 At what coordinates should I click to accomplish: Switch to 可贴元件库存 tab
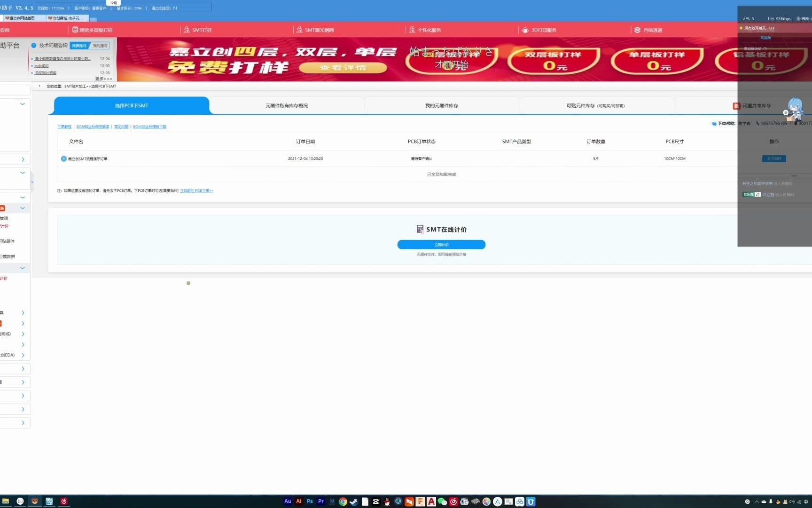pyautogui.click(x=596, y=105)
